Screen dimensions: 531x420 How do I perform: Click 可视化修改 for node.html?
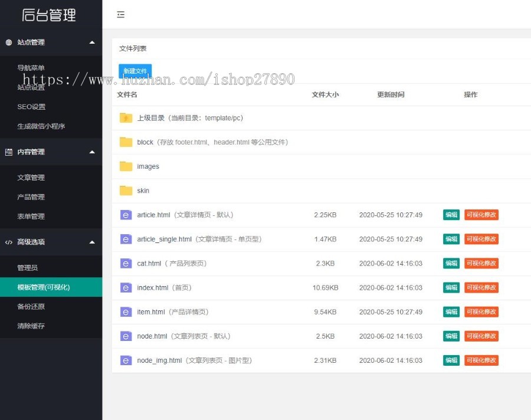(481, 336)
